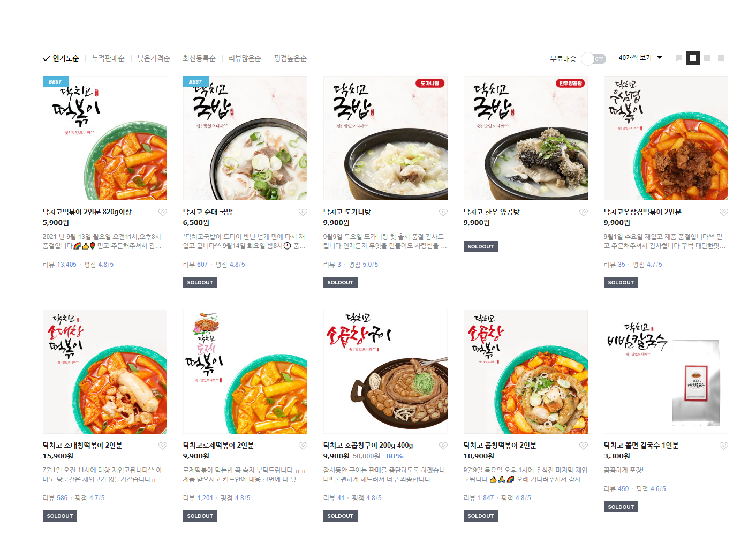Favorite 닥치고 쫄면 칼국수 with heart icon
The image size is (756, 543).
(x=724, y=446)
